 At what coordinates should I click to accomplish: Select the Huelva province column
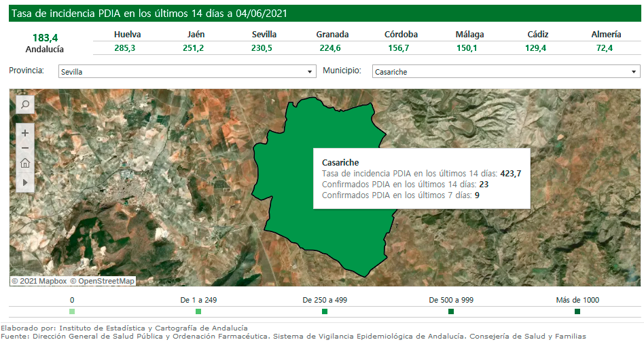tap(127, 35)
